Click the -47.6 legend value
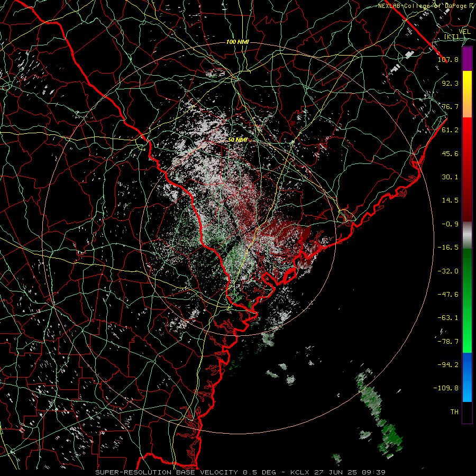 (x=448, y=295)
